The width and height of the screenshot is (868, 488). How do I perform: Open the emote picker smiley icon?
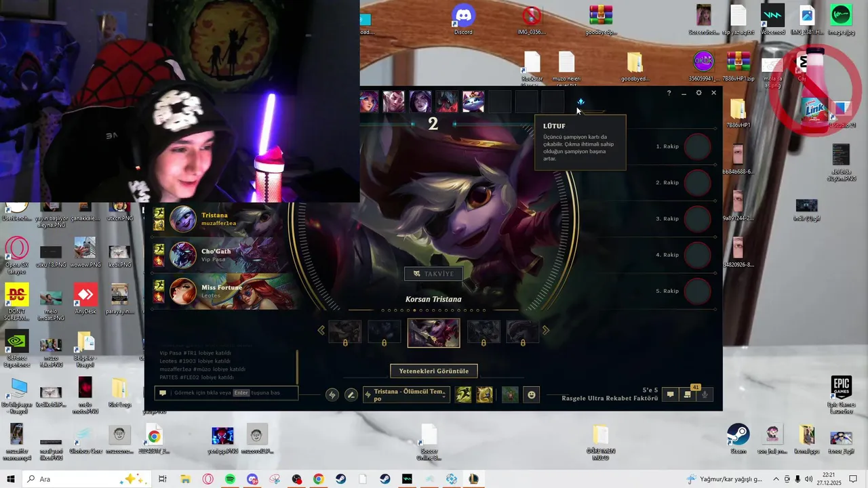coord(532,394)
